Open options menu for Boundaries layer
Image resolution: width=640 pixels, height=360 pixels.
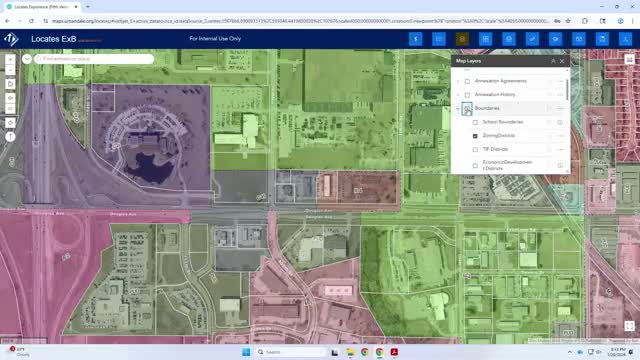click(x=560, y=109)
